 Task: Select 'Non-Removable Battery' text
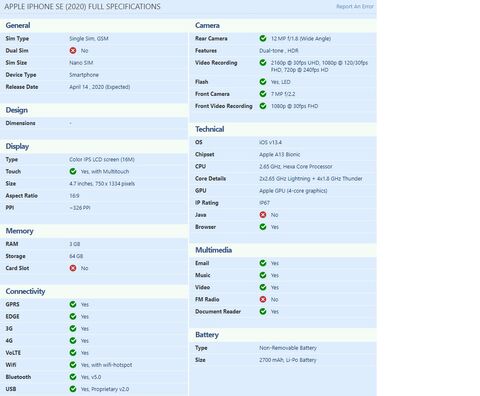(288, 348)
